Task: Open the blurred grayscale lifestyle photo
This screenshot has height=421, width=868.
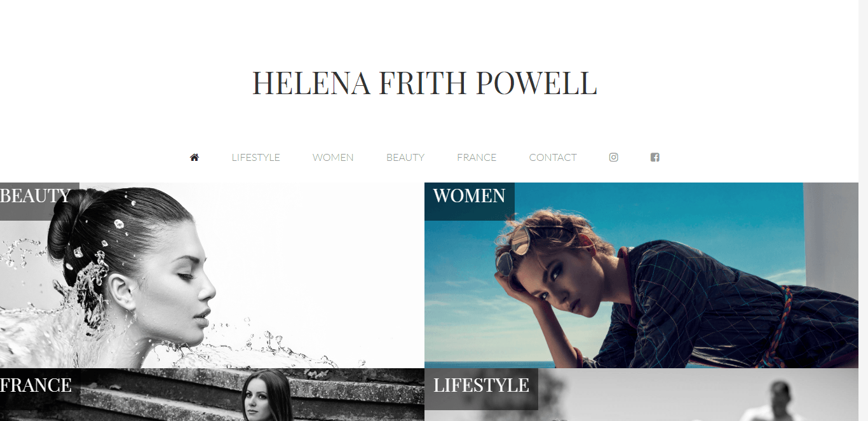Action: pos(641,395)
